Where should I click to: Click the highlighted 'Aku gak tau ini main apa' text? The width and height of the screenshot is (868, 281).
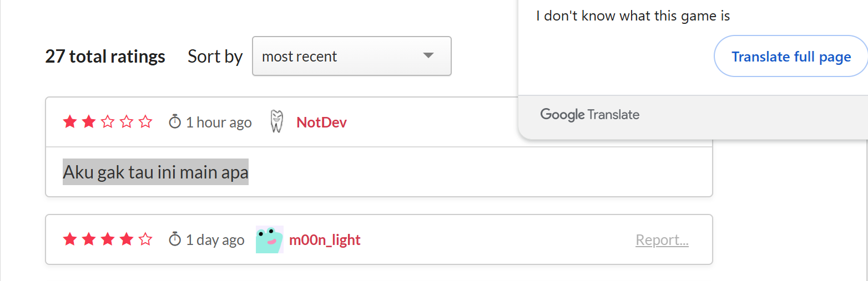pyautogui.click(x=155, y=173)
